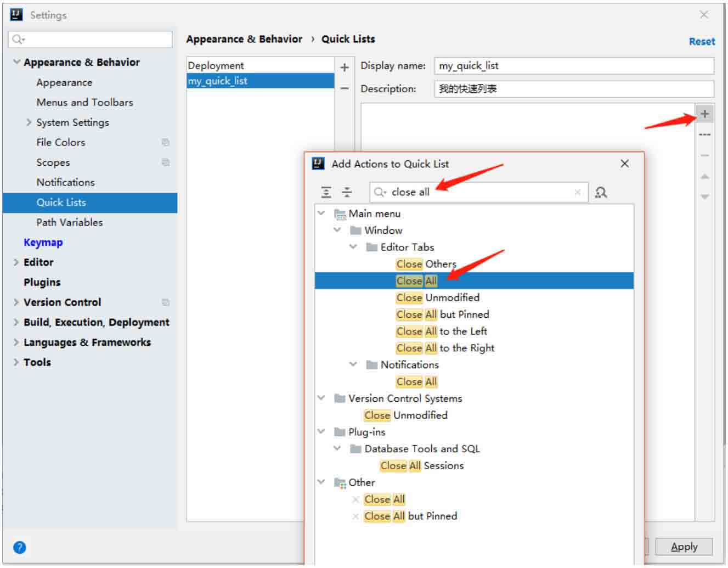Click plus icon to add new quick list

pyautogui.click(x=345, y=68)
